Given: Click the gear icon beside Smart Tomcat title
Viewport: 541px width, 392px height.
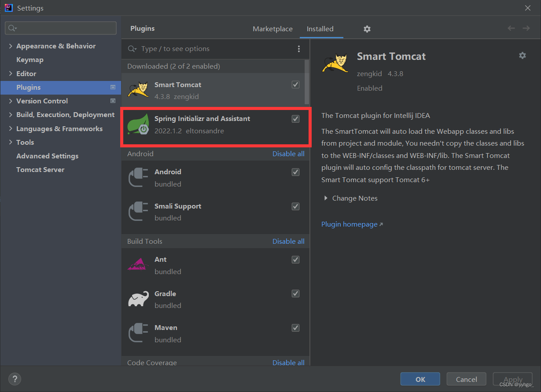Looking at the screenshot, I should point(523,55).
